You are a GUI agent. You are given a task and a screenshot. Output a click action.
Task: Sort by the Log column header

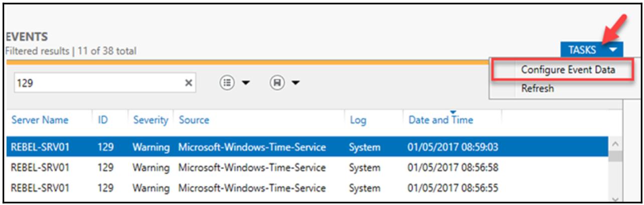[358, 120]
